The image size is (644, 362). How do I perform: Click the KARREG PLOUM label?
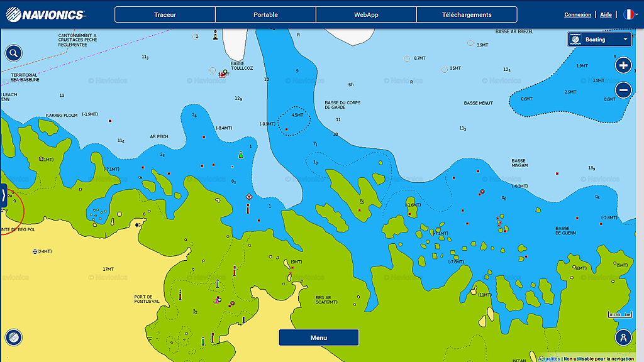(62, 116)
